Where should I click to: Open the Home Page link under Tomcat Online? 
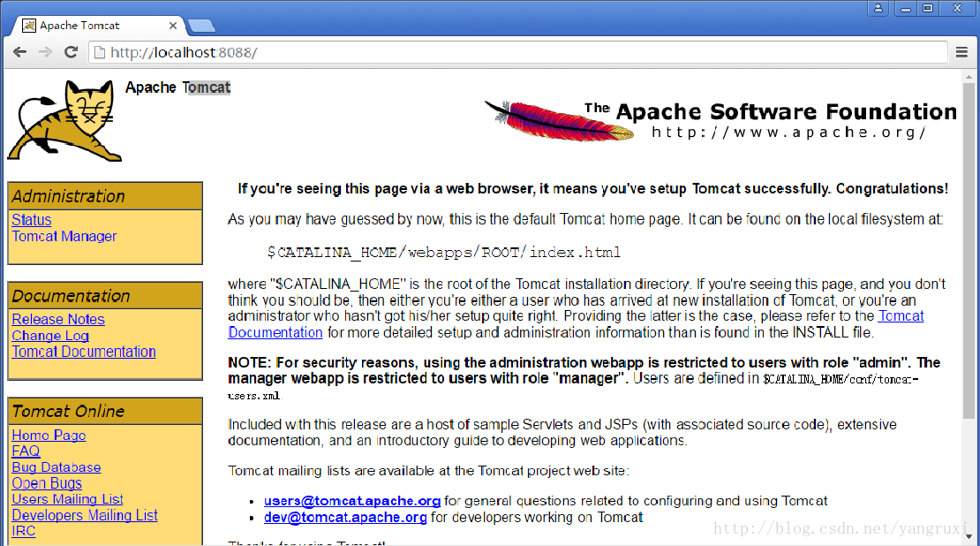tap(49, 436)
